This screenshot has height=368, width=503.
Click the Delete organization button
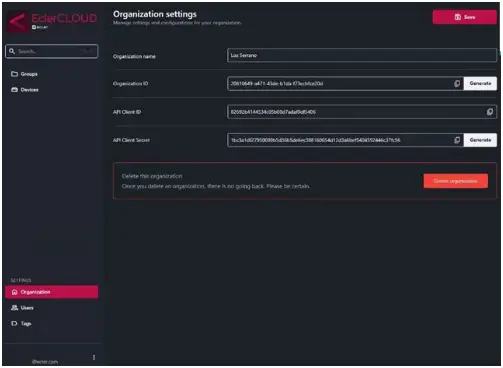(456, 181)
